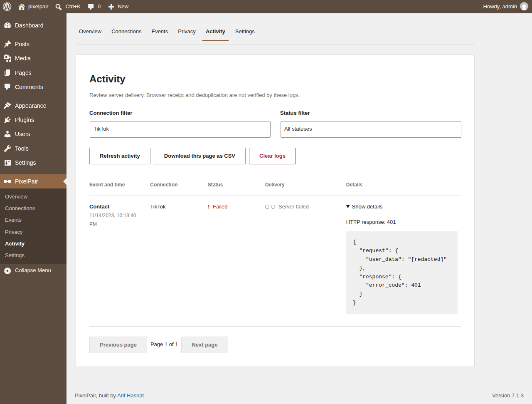
Task: Click the Settings sliders icon in sidebar
Action: (7, 163)
